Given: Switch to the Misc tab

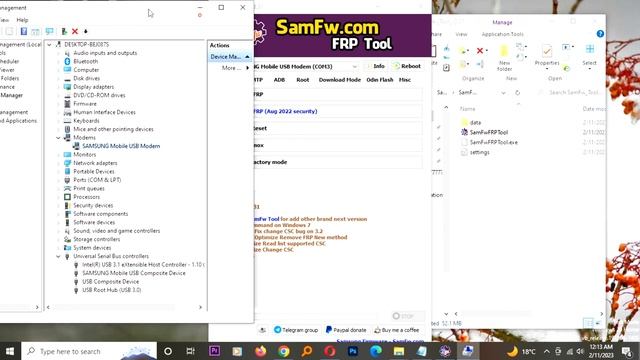Looking at the screenshot, I should [404, 80].
